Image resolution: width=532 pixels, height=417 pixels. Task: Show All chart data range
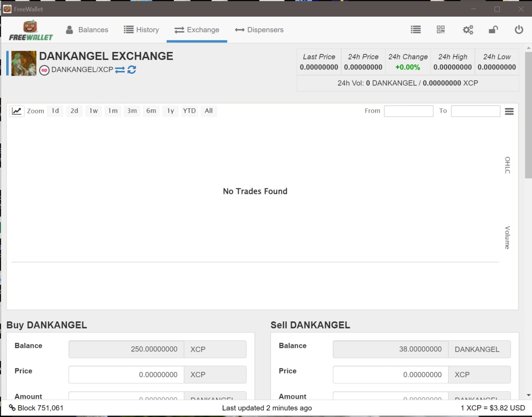coord(209,111)
